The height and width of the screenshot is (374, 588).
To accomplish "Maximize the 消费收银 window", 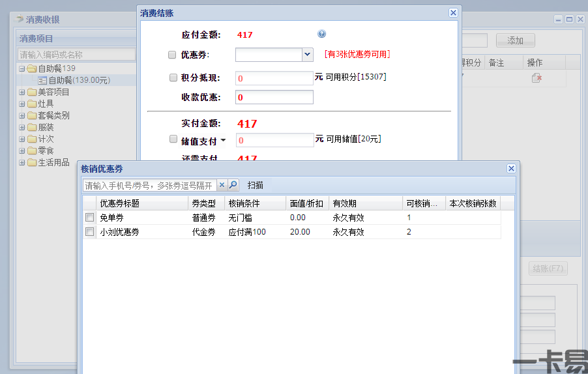I will pyautogui.click(x=569, y=19).
